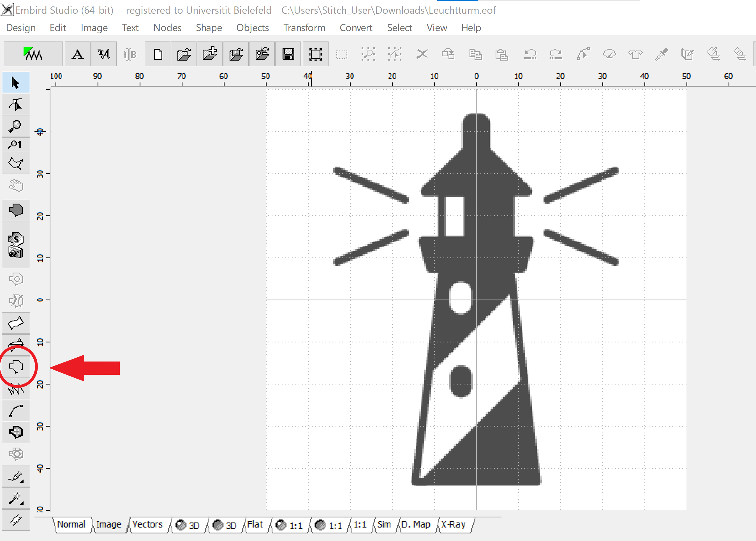756x541 pixels.
Task: Switch to the Vectors tab
Action: [x=147, y=525]
